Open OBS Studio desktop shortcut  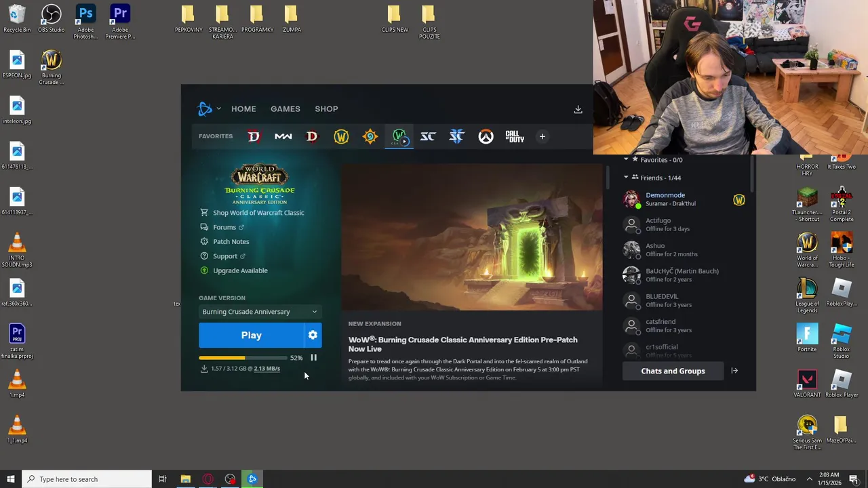pyautogui.click(x=52, y=19)
